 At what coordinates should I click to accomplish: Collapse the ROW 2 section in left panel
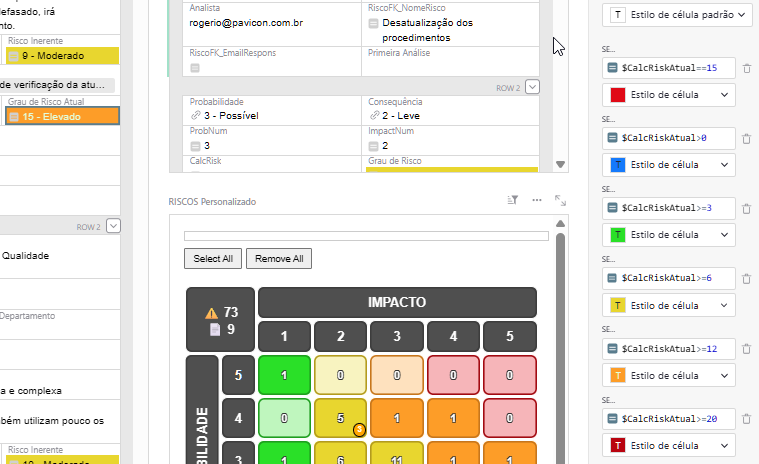[x=113, y=227]
